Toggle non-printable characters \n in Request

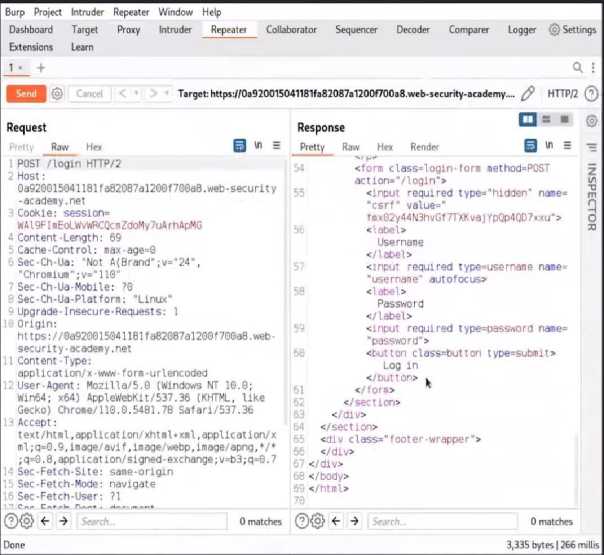tap(258, 146)
